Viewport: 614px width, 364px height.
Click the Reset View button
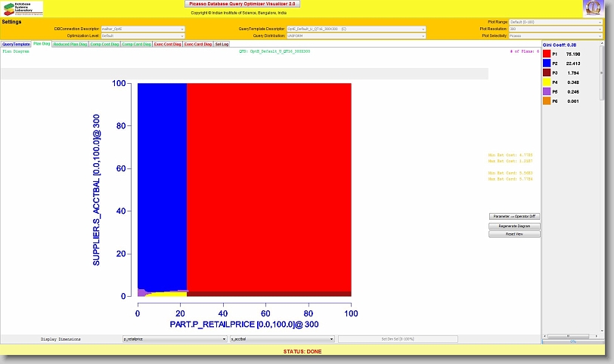click(x=514, y=234)
